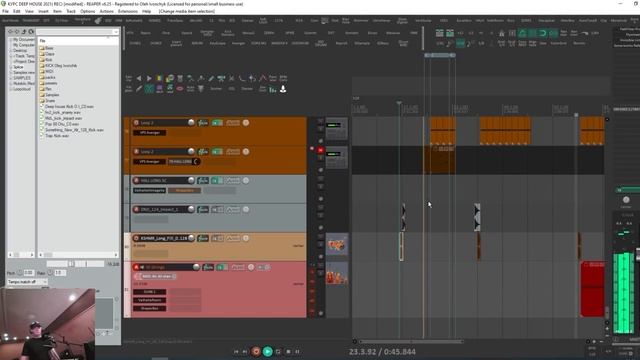Open the Tempo match off dropdown
Viewport: 640px width, 360px height.
27,282
